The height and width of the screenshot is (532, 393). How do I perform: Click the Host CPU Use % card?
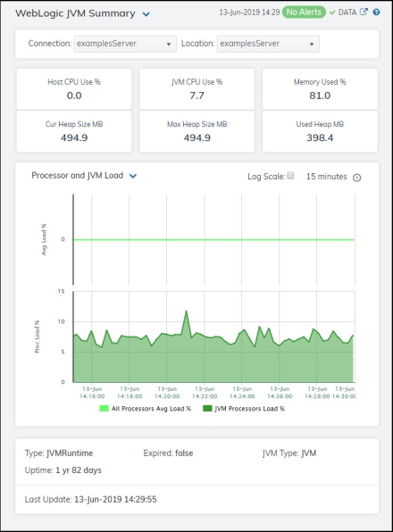coord(74,89)
